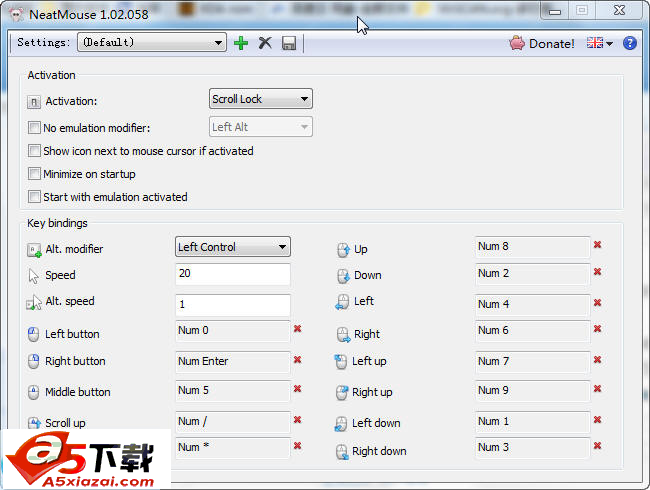Click the Left binding field Num 4
Image resolution: width=650 pixels, height=490 pixels.
pos(532,305)
